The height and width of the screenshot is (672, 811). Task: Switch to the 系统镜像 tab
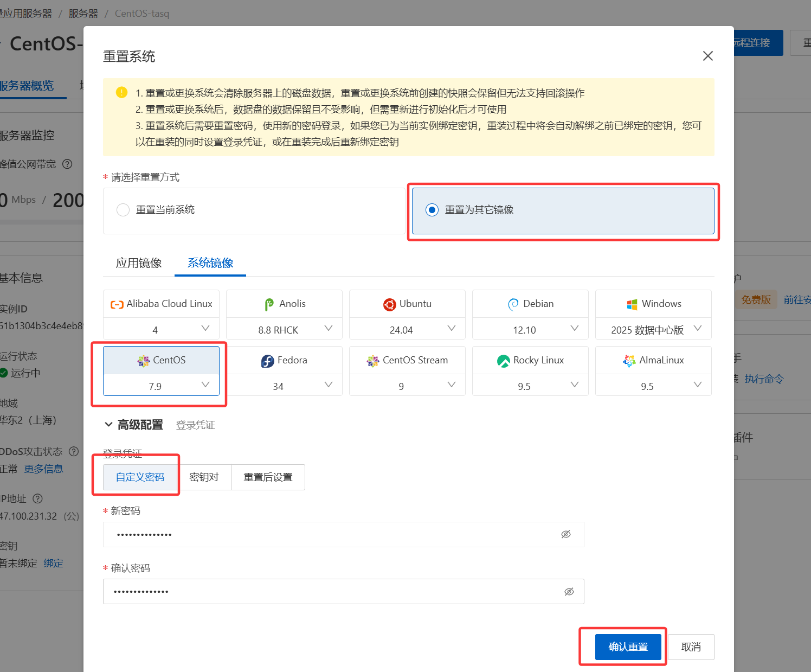[210, 263]
